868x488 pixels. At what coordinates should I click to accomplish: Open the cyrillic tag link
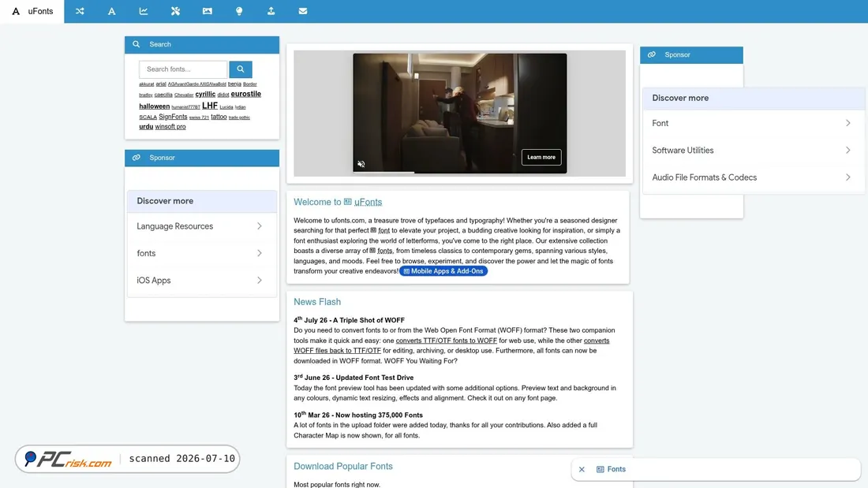pos(205,94)
